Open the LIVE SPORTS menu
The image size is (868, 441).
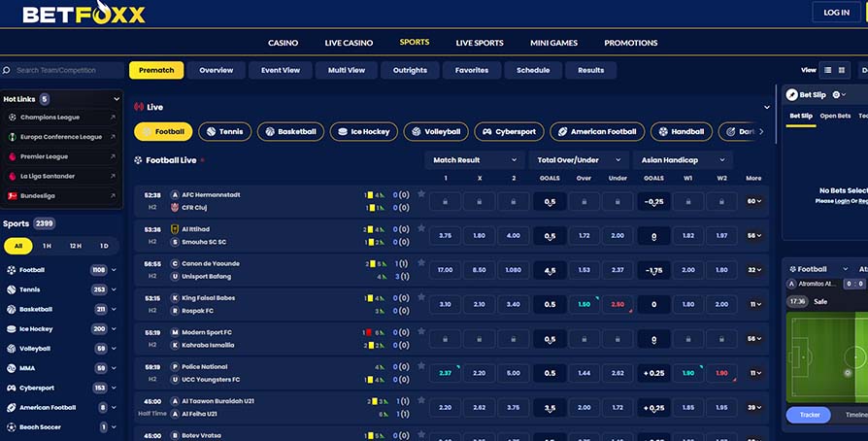480,43
